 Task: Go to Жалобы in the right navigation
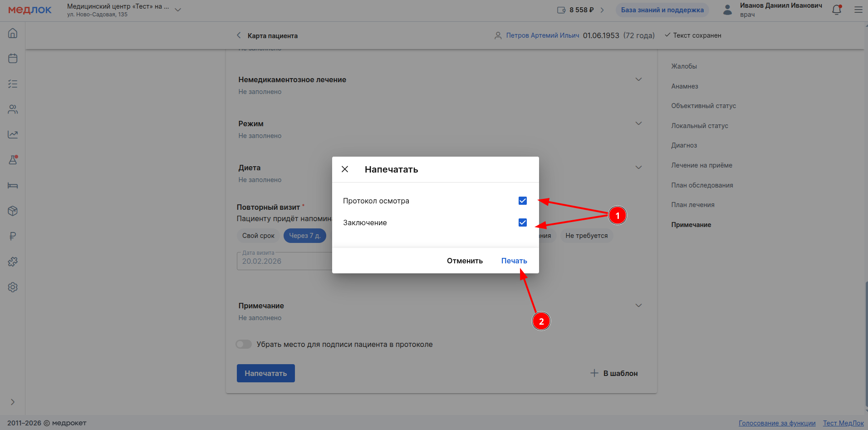click(684, 66)
